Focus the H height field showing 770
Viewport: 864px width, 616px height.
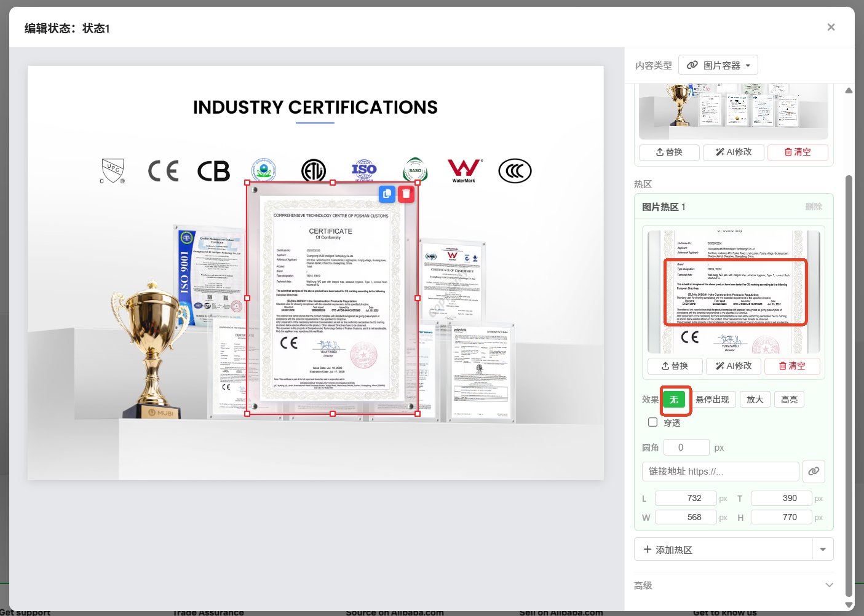pyautogui.click(x=782, y=517)
